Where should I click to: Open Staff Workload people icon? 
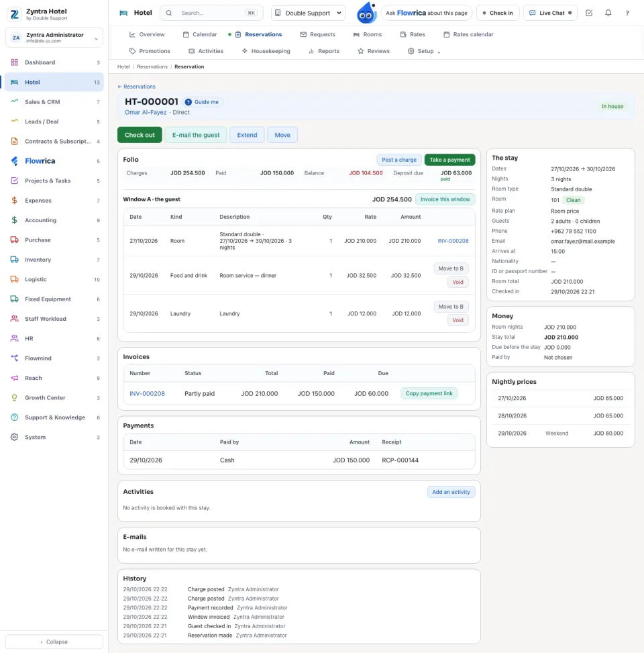15,319
